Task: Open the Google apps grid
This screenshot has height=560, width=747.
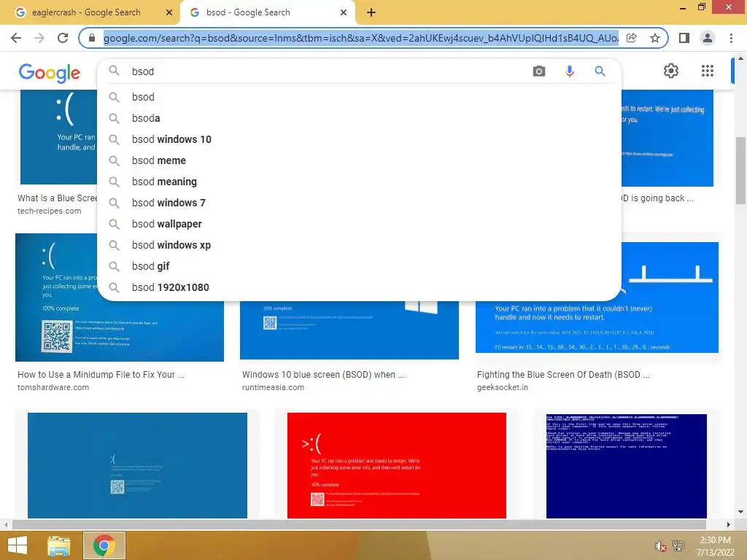Action: 708,71
